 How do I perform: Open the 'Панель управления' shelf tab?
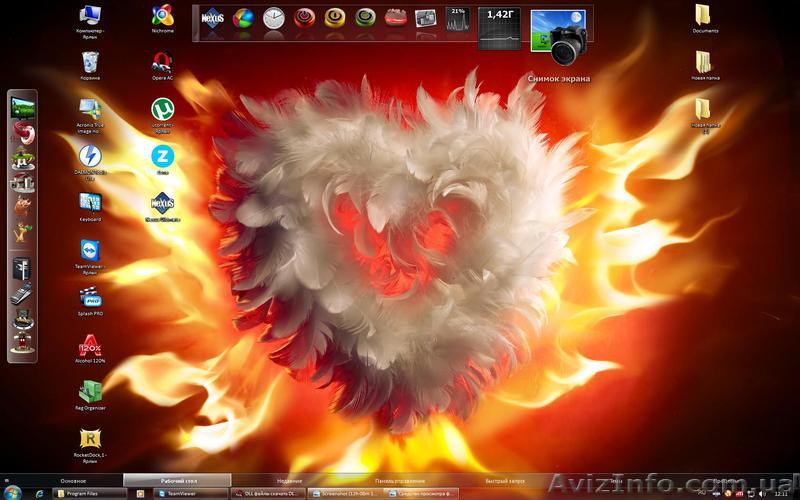[x=400, y=481]
